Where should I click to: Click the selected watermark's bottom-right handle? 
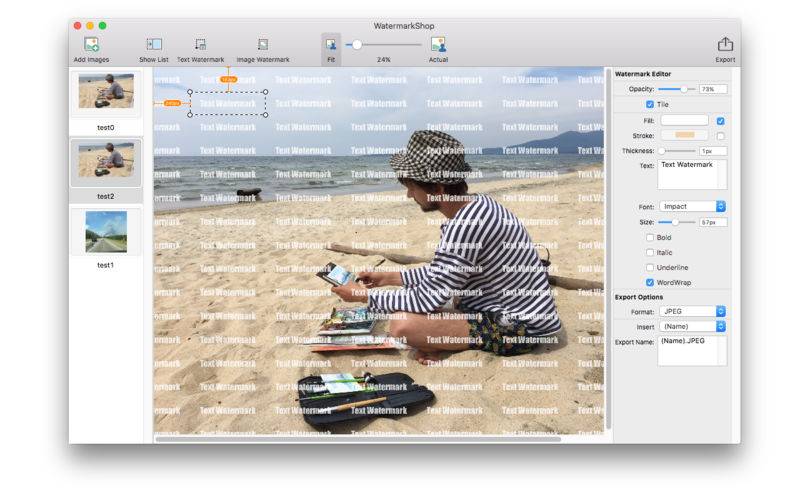(x=265, y=115)
